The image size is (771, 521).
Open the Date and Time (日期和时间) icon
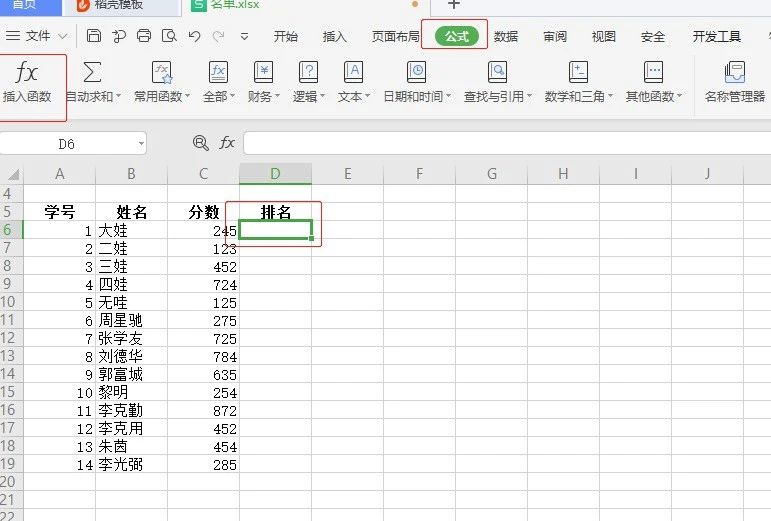tap(416, 72)
